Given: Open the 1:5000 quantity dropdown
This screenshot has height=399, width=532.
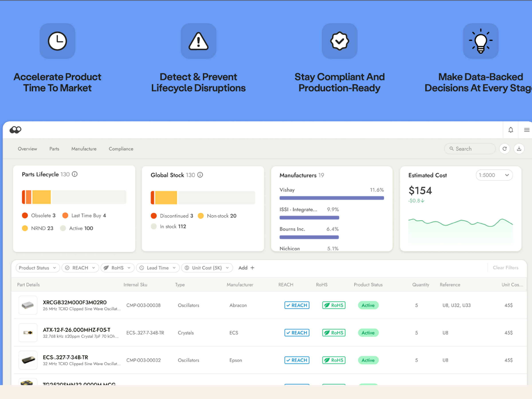Looking at the screenshot, I should (494, 175).
